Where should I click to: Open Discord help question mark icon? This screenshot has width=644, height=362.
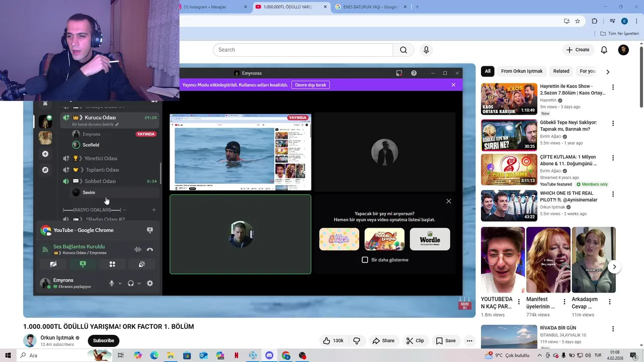click(x=414, y=73)
